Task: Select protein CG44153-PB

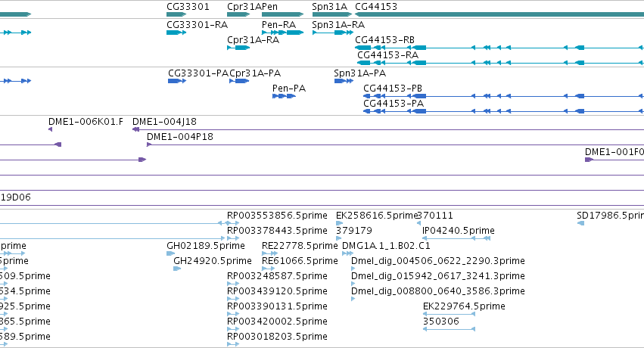Action: 393,89
